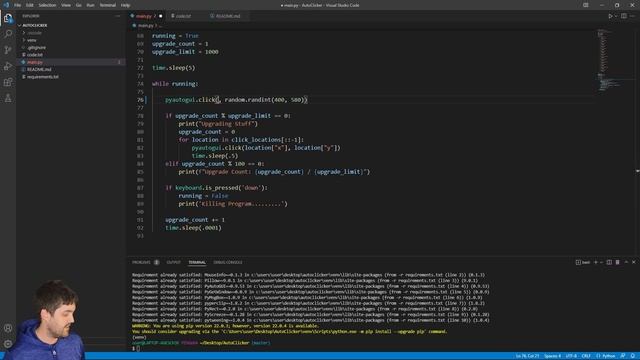
Task: Click the notifications bell in status bar
Action: click(x=633, y=356)
